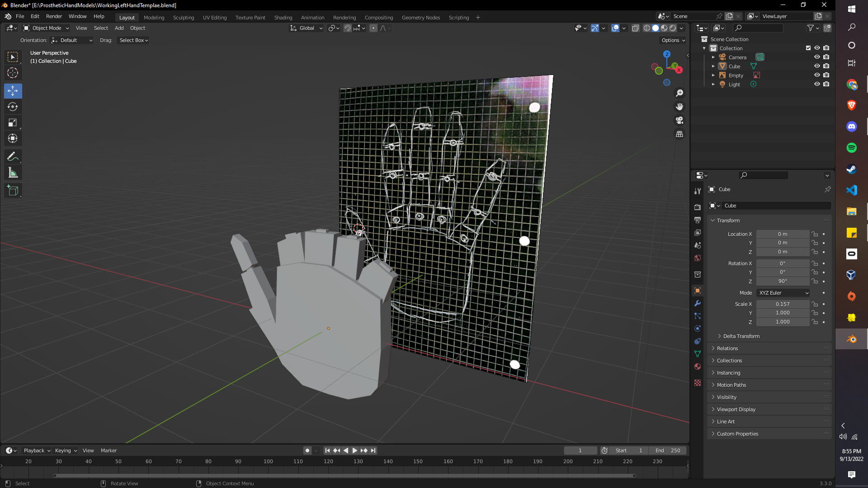Select the Annotate pencil tool

13,157
